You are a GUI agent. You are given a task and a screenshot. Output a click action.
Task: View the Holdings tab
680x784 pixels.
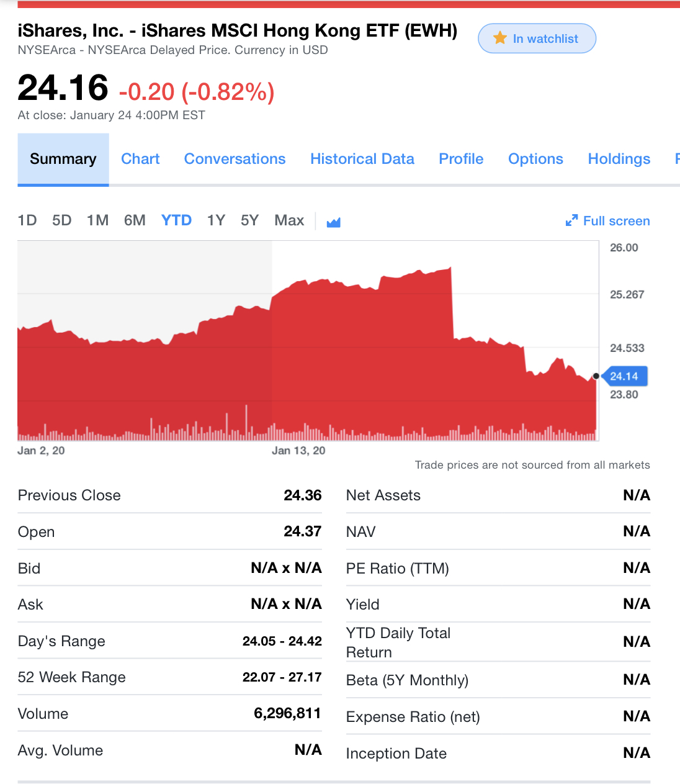[619, 159]
